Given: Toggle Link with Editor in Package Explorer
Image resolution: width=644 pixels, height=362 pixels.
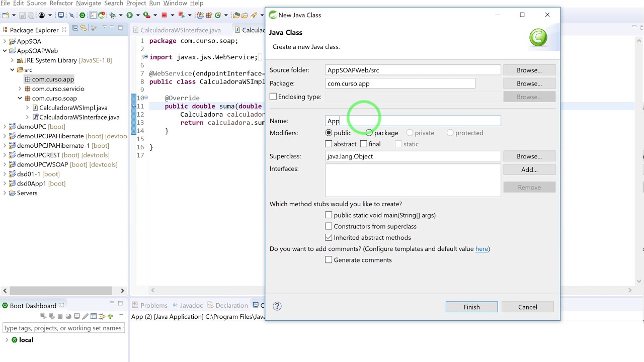Looking at the screenshot, I should 84,28.
